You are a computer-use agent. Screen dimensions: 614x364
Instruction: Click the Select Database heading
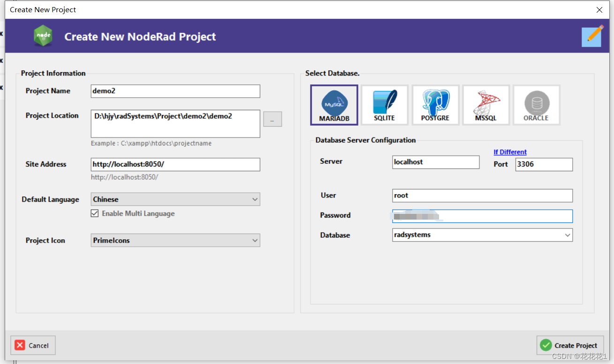click(x=332, y=73)
